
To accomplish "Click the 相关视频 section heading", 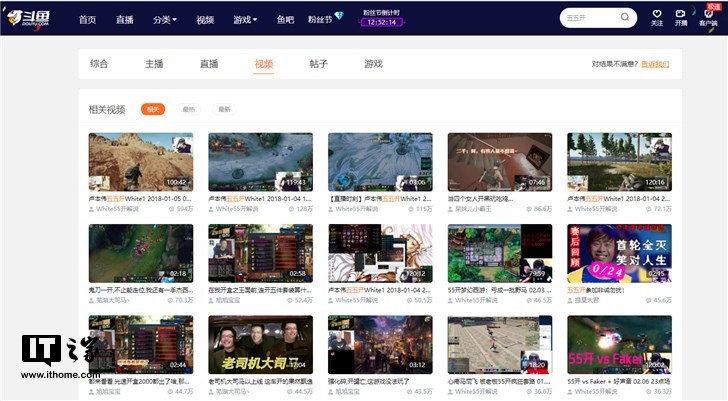I will click(107, 110).
